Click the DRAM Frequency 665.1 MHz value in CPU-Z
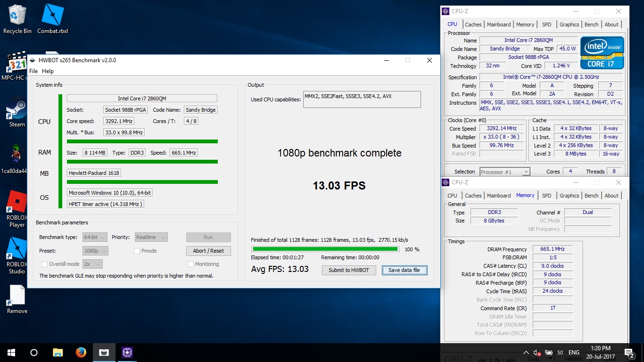Viewport: 644px width, 362px height. click(x=553, y=249)
